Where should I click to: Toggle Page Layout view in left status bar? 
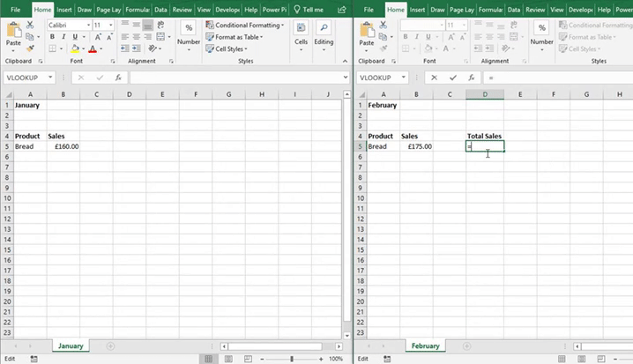click(229, 359)
